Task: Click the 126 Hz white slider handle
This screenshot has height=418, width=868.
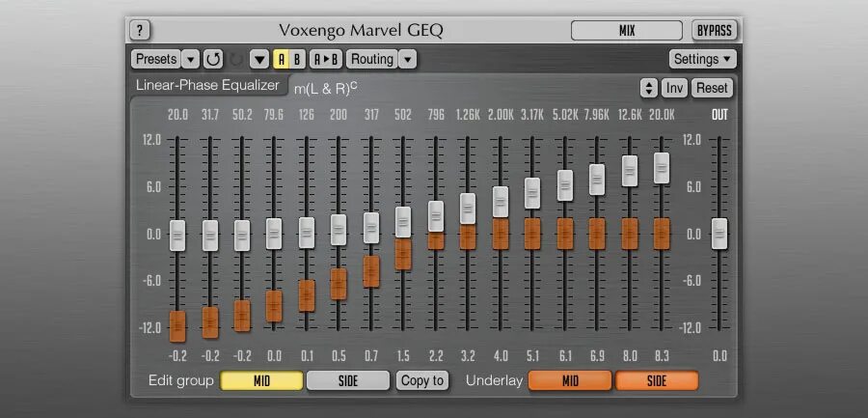Action: click(307, 233)
